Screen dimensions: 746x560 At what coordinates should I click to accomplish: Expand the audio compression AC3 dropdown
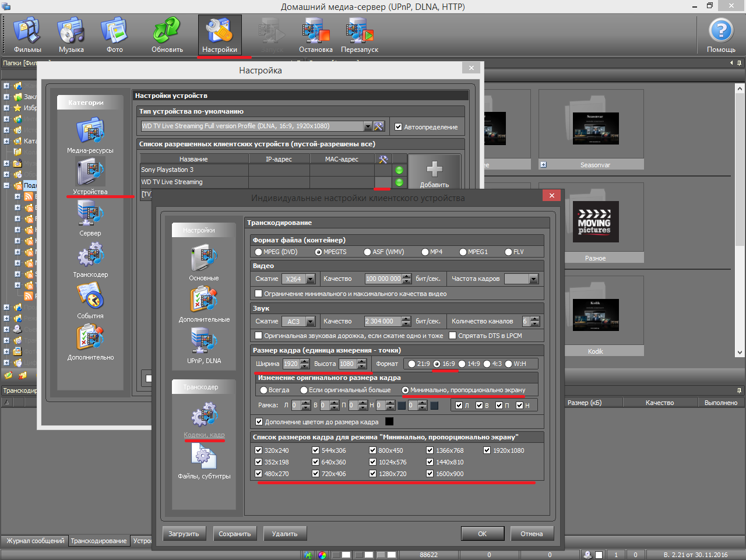pyautogui.click(x=311, y=322)
